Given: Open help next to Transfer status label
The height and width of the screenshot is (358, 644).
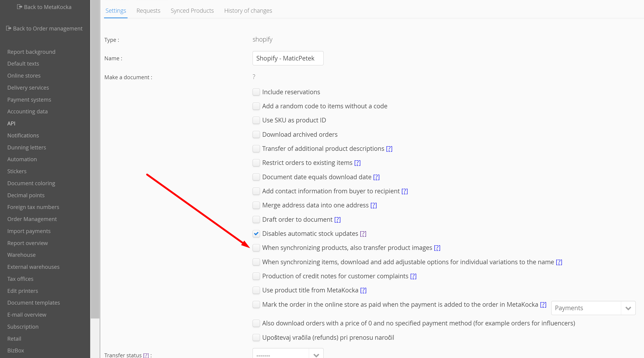Looking at the screenshot, I should (x=146, y=355).
